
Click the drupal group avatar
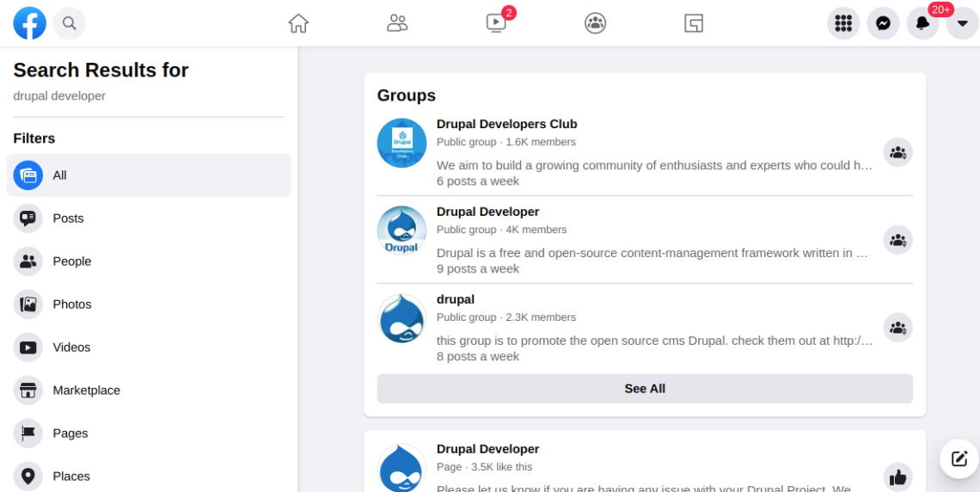click(x=401, y=318)
